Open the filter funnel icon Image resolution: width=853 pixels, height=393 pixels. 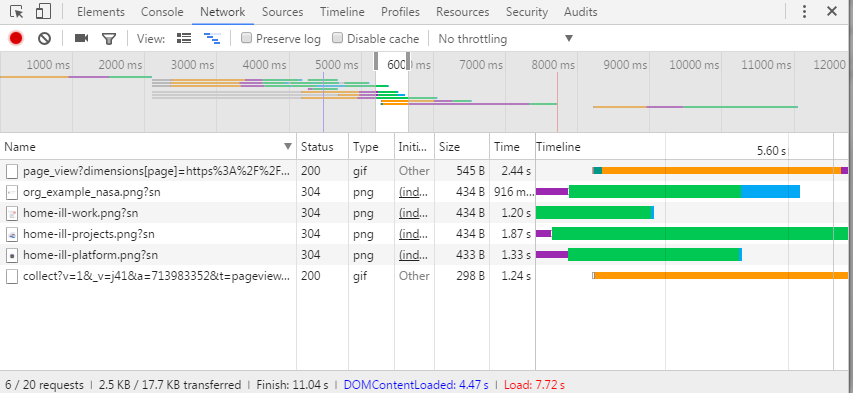click(x=109, y=39)
